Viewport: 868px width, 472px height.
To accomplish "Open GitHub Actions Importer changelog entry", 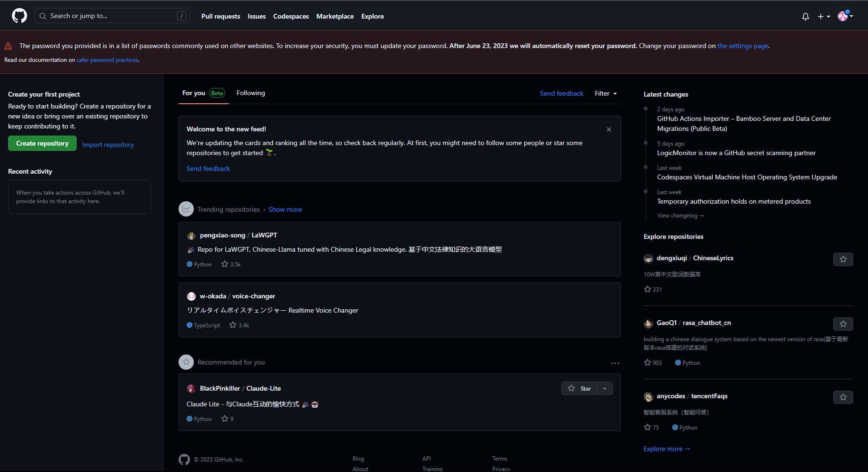I will [744, 124].
